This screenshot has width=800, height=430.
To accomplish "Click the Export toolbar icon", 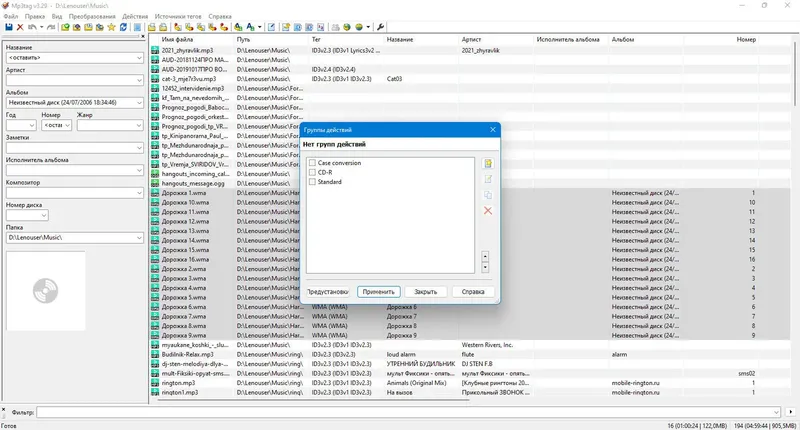I will tap(285, 27).
